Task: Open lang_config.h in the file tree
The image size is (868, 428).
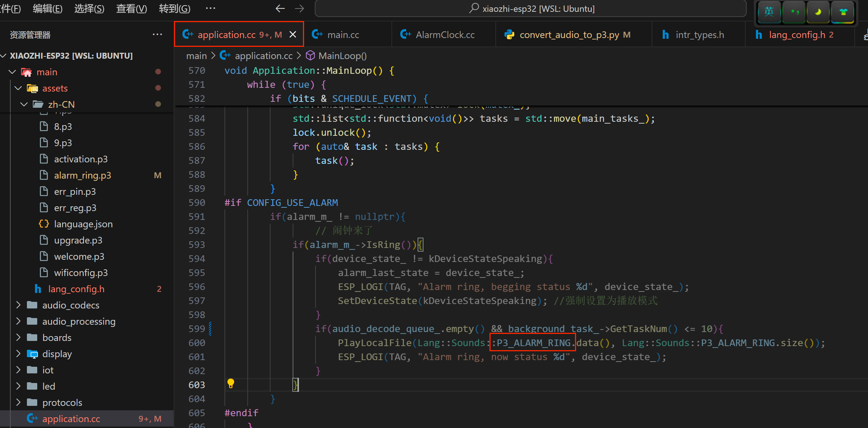Action: tap(76, 289)
